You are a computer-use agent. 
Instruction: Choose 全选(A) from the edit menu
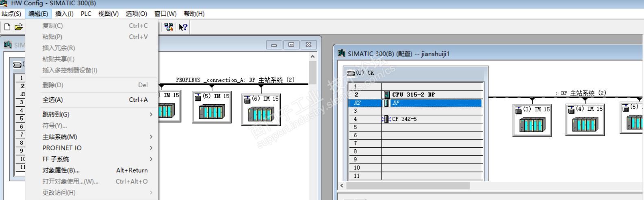92,100
